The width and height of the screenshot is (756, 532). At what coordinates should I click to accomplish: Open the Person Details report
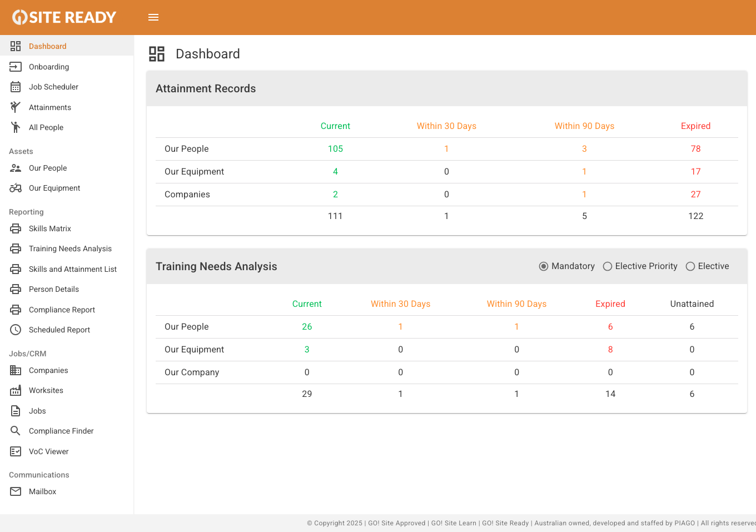tap(67, 289)
